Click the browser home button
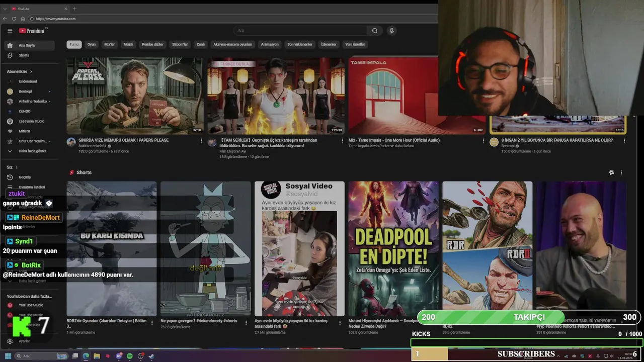644x362 pixels. pyautogui.click(x=23, y=19)
